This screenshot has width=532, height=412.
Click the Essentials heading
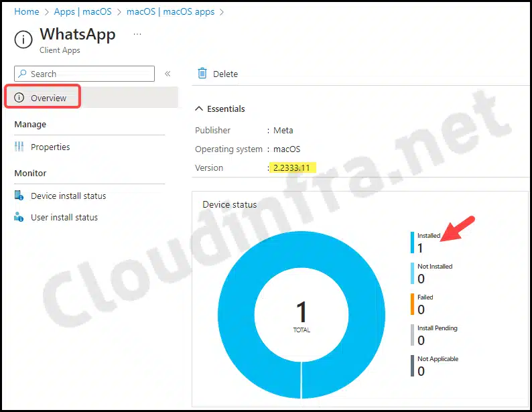point(226,109)
